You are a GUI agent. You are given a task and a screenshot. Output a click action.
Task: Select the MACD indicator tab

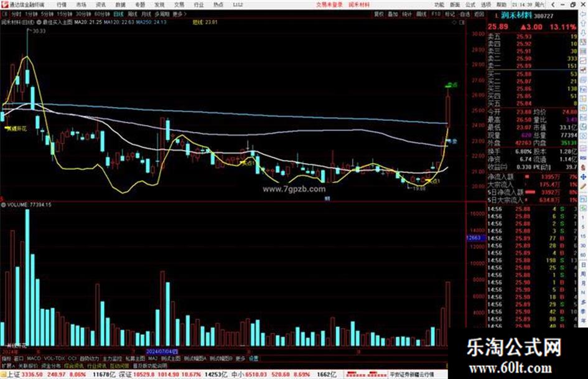tap(34, 358)
